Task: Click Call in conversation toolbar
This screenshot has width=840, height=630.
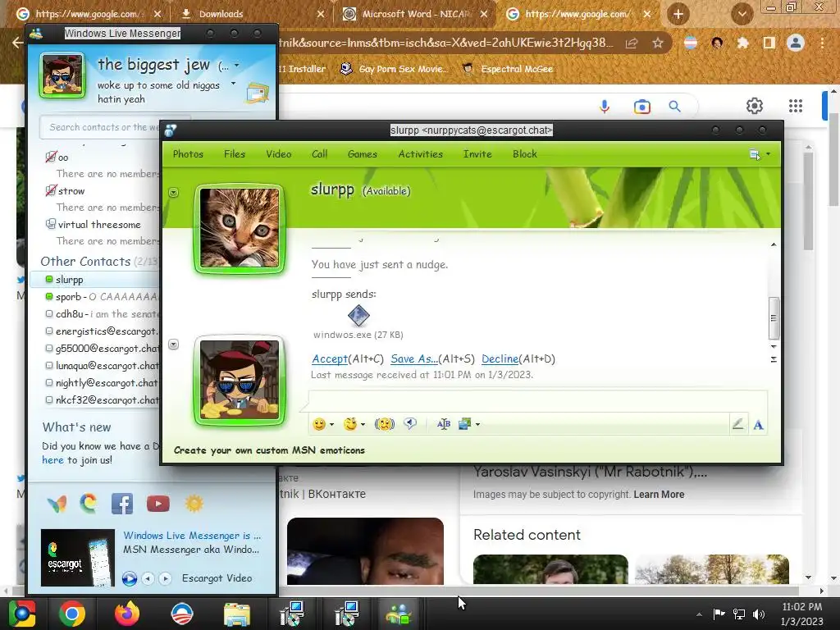Action: tap(319, 154)
